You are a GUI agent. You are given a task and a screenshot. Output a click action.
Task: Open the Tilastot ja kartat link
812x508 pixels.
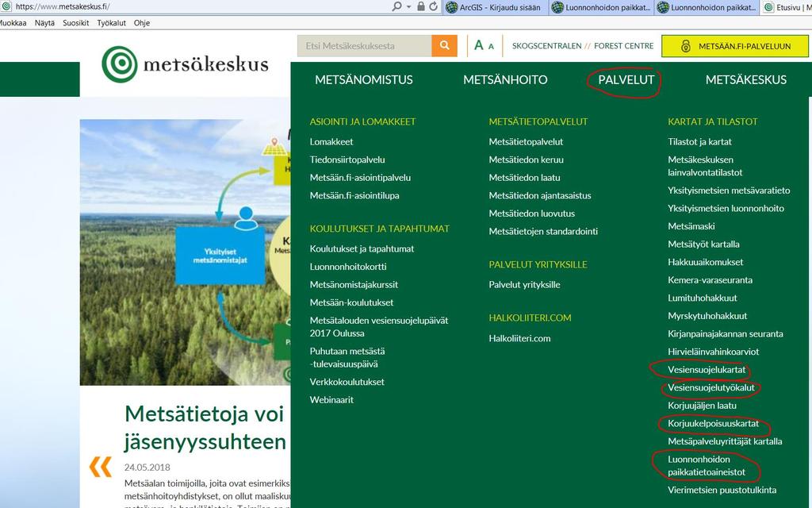(x=699, y=141)
